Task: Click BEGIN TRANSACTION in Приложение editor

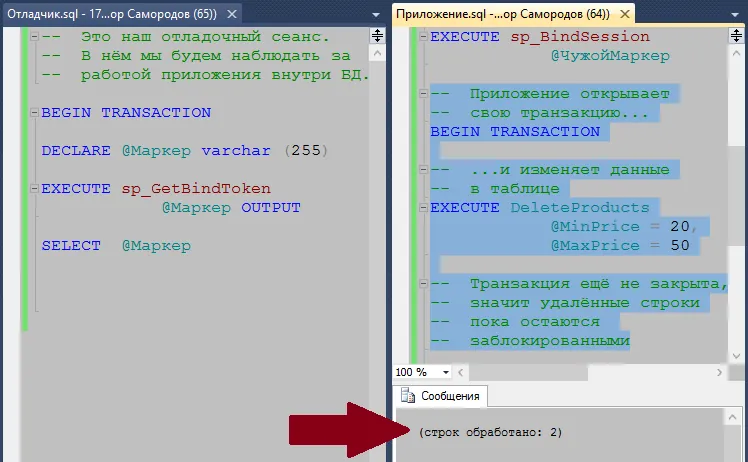Action: (515, 132)
